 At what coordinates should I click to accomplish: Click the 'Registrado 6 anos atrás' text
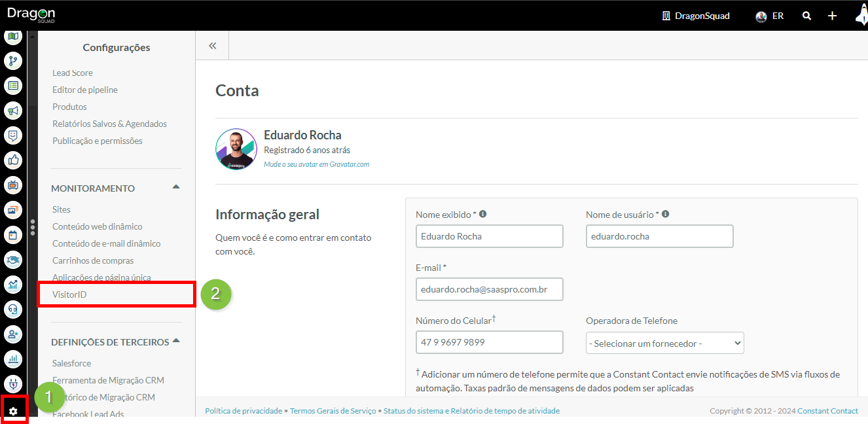click(x=307, y=150)
